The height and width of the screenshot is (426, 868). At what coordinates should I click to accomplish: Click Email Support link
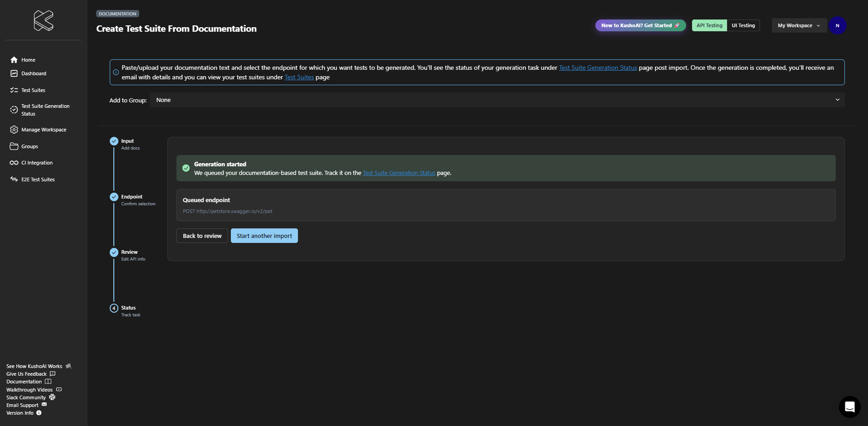point(22,405)
